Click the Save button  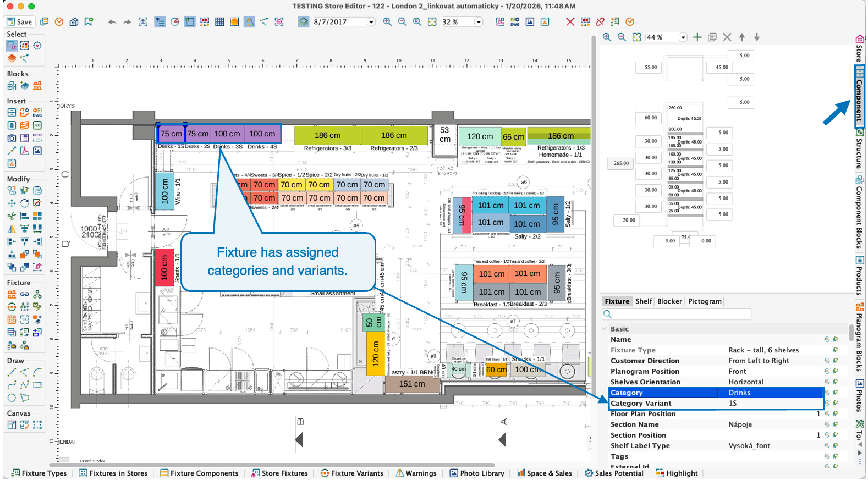pyautogui.click(x=19, y=22)
